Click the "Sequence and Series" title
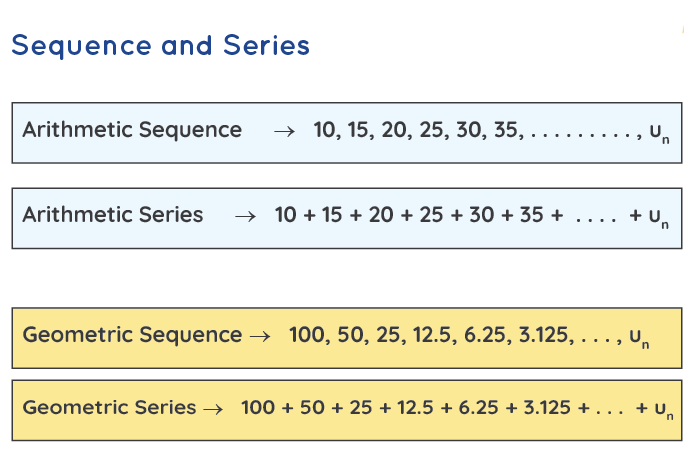The width and height of the screenshot is (695, 454). click(160, 46)
